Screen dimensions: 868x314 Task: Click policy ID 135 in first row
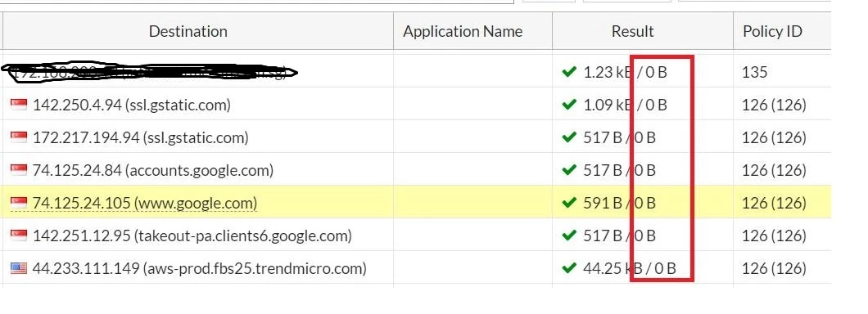pyautogui.click(x=755, y=72)
